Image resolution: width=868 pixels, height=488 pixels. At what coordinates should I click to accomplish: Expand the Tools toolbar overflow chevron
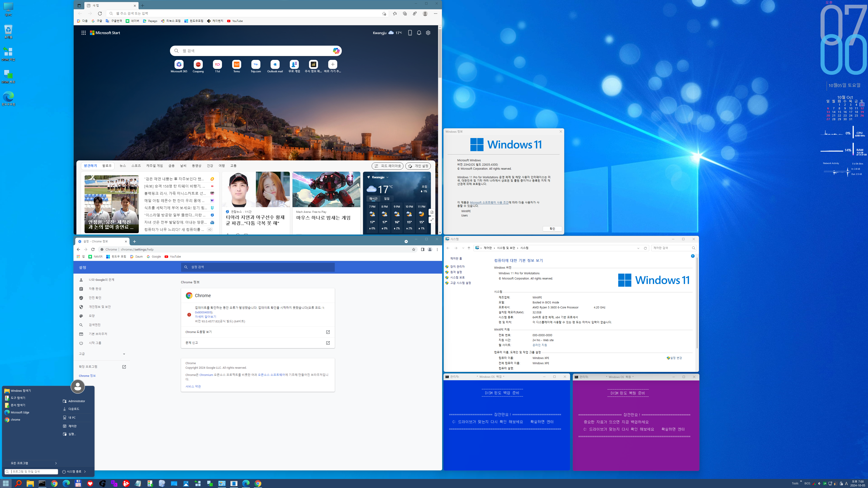click(801, 481)
